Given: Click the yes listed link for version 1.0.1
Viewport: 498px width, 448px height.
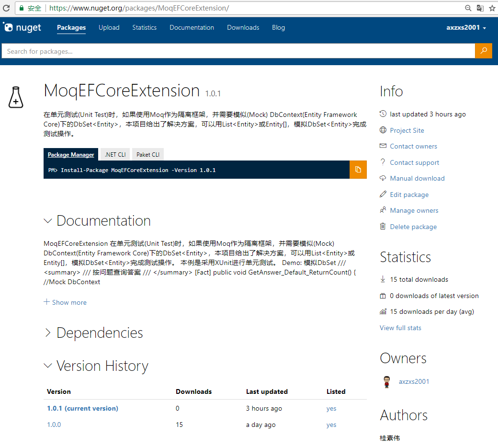Looking at the screenshot, I should pyautogui.click(x=331, y=409).
